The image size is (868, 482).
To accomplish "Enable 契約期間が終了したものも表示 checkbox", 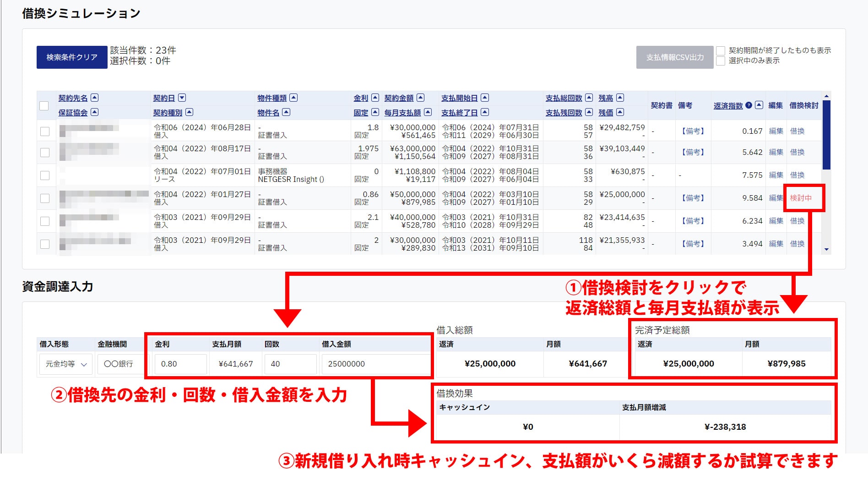I will (721, 51).
